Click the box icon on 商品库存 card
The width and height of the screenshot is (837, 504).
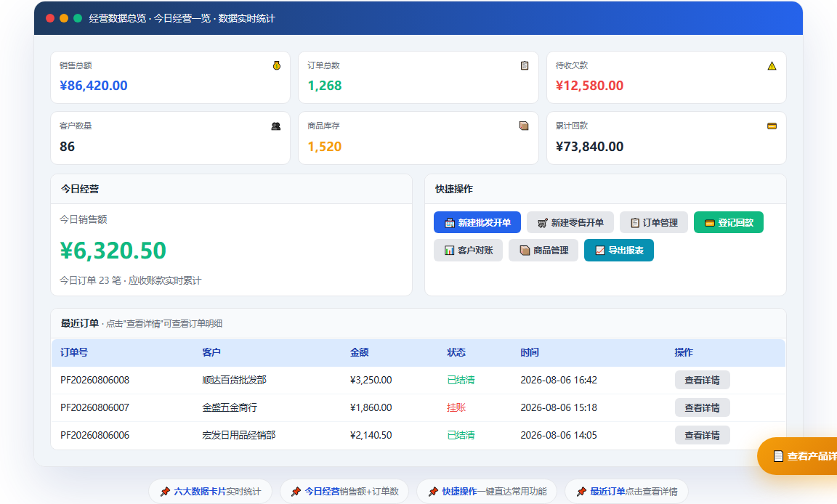point(524,126)
